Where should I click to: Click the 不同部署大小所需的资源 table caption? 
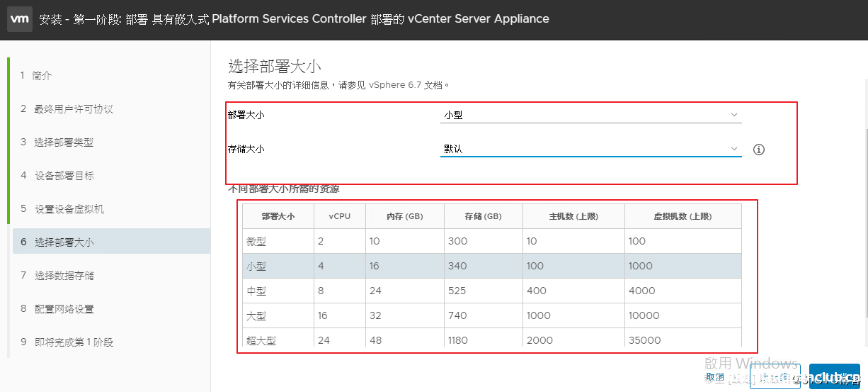tap(283, 189)
